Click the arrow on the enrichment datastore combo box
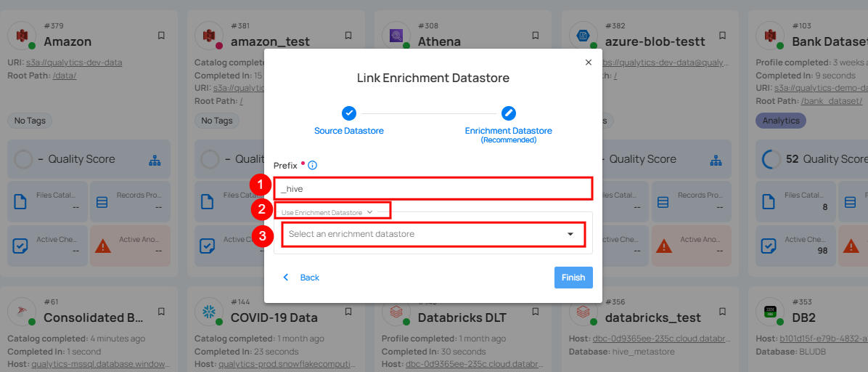This screenshot has height=372, width=868. (x=570, y=235)
